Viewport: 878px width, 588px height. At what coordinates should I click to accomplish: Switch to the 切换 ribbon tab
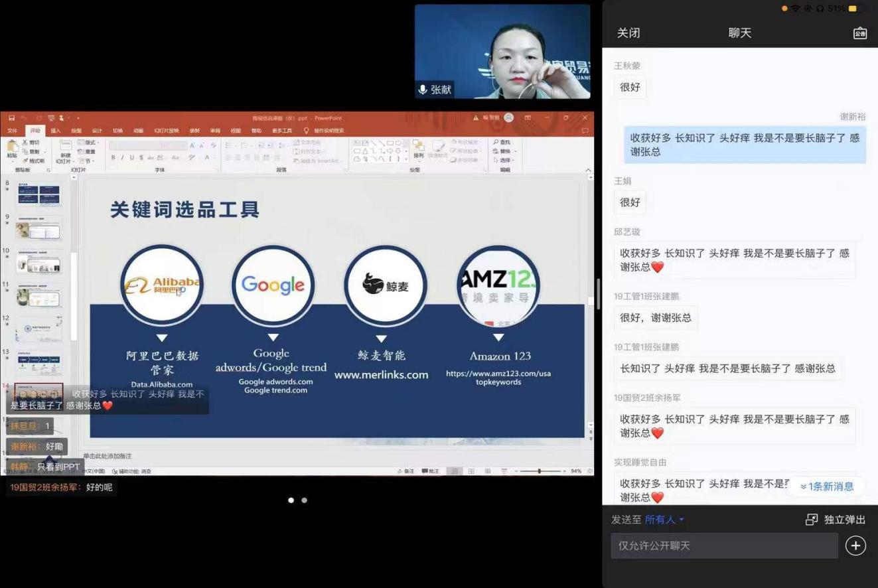[x=117, y=131]
